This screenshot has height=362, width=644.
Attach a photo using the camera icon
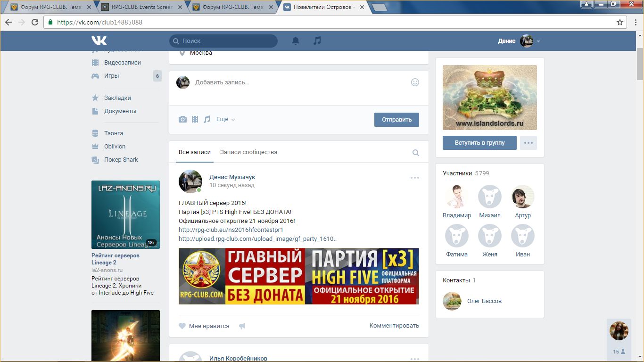pos(182,119)
